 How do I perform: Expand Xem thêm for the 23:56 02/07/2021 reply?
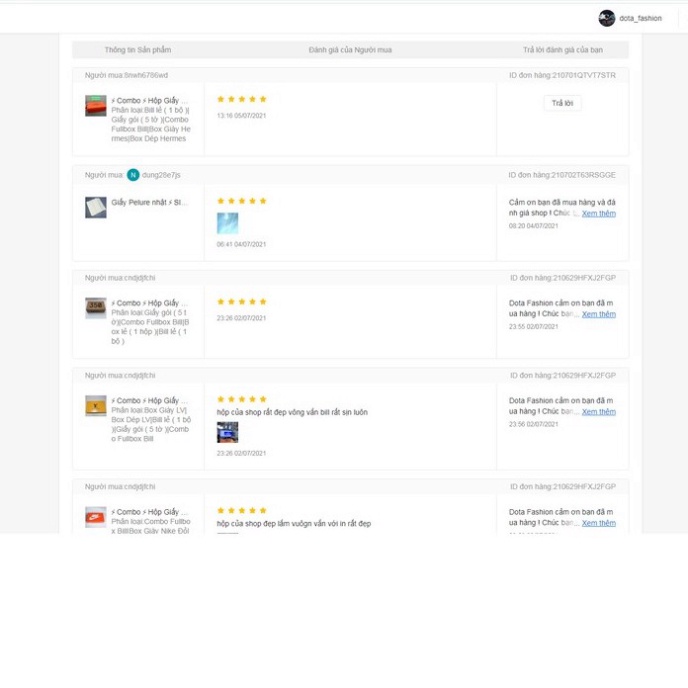pos(598,412)
